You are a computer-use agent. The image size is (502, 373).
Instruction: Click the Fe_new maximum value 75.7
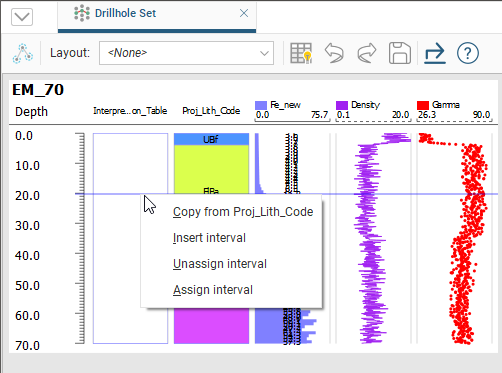[x=319, y=115]
